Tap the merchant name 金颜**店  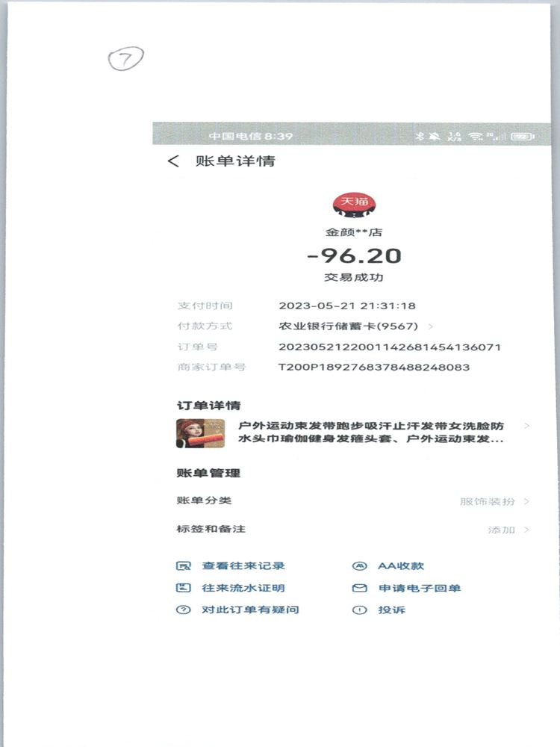pyautogui.click(x=354, y=232)
